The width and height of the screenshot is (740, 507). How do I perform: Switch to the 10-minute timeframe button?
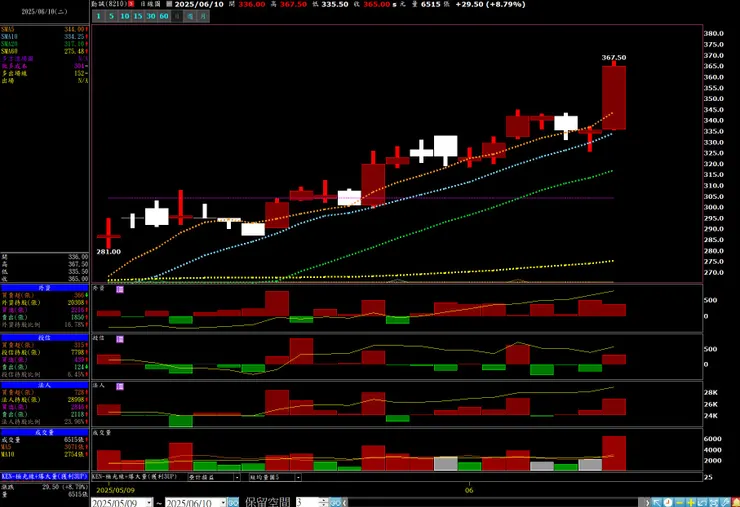125,16
